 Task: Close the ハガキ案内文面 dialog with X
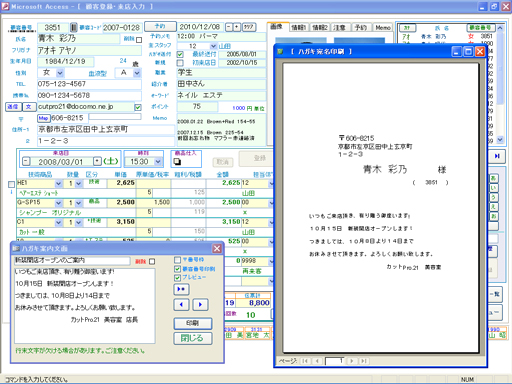217,248
